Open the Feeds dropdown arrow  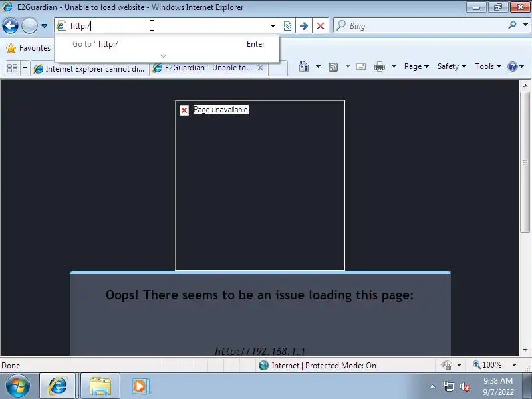coord(348,66)
